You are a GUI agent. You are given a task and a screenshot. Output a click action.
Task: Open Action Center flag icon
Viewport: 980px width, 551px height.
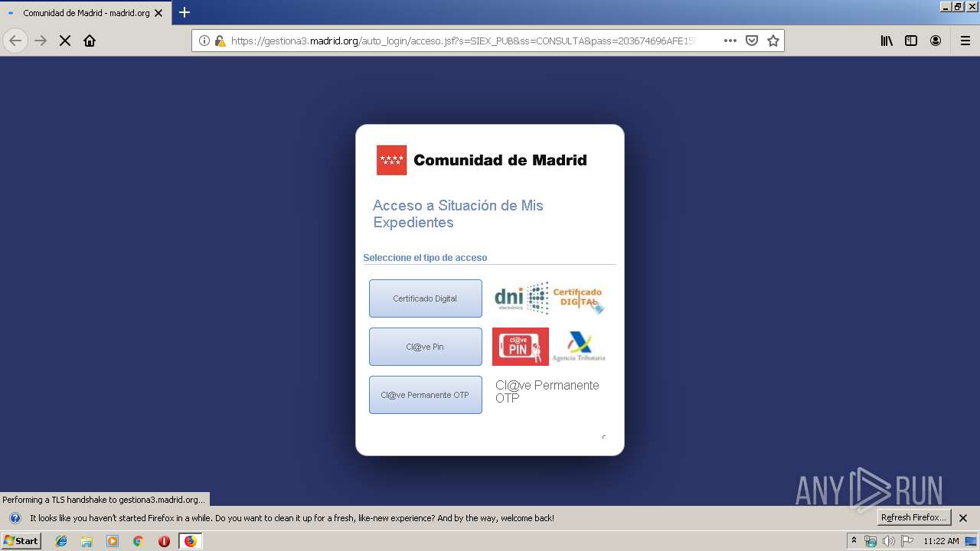coord(907,541)
